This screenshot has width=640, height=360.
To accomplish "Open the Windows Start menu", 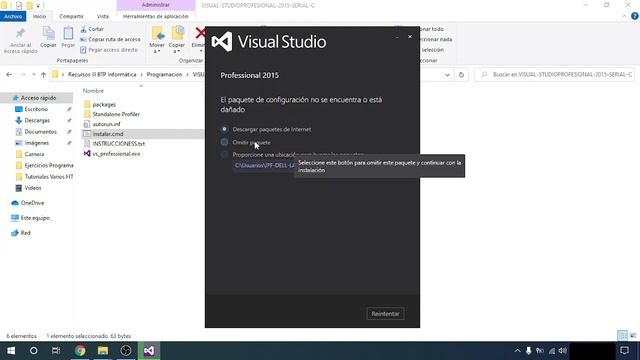I will tap(11, 351).
